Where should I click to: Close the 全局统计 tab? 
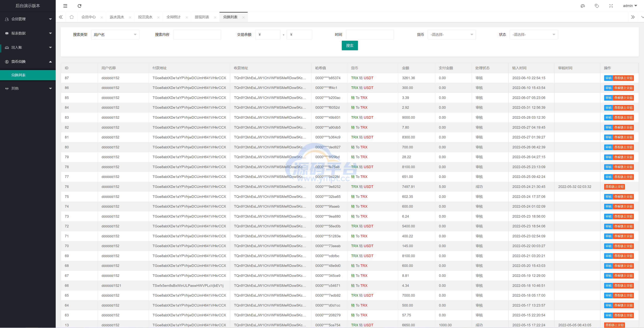point(187,17)
